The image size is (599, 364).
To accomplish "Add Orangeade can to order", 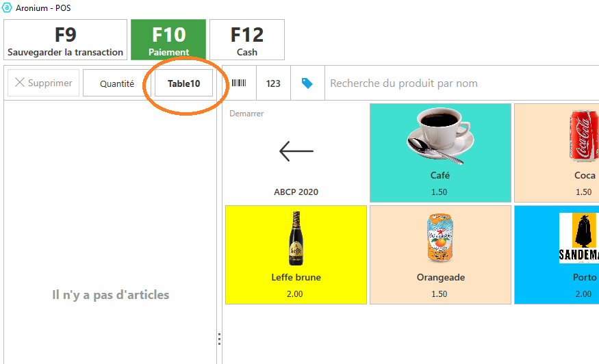I will tap(439, 254).
